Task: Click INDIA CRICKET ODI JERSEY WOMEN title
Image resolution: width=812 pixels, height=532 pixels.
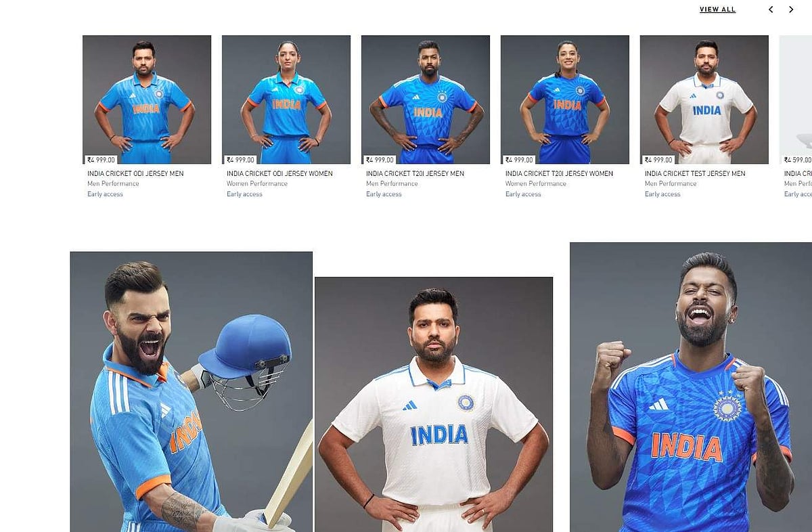Action: (x=279, y=174)
